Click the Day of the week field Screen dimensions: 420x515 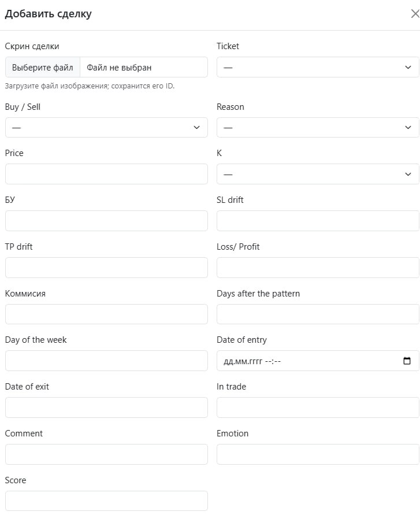tap(106, 361)
